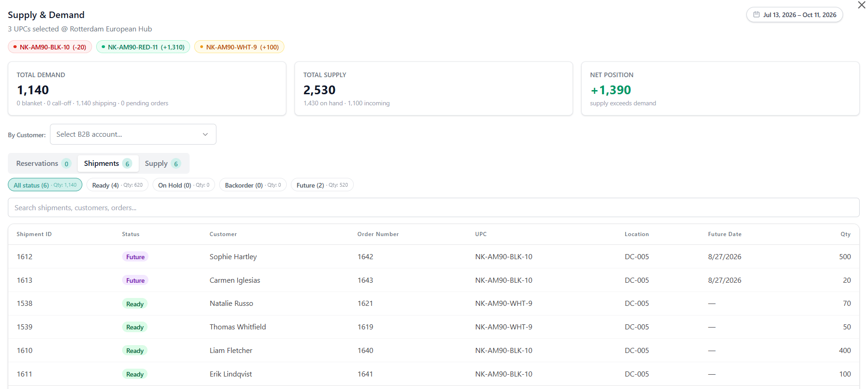Click the NK-AM90-WHT-9 (+100) UPC chip
This screenshot has height=389, width=868.
[x=239, y=47]
